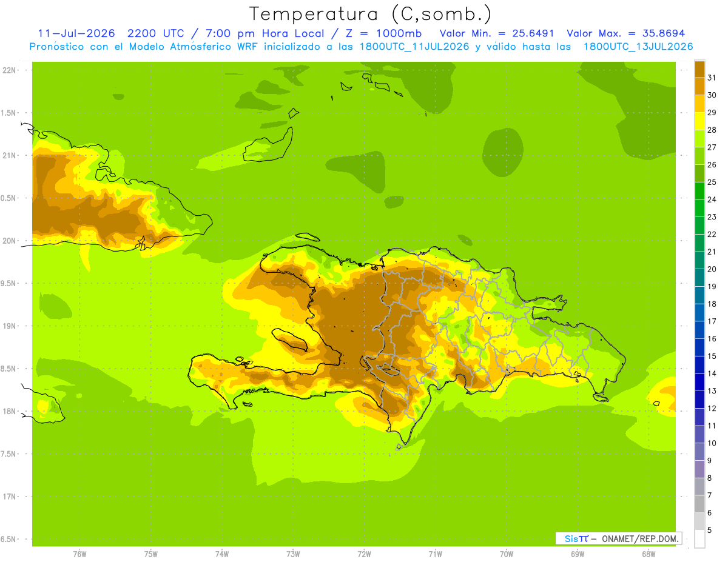728x562 pixels.
Task: Click the legend value "20"
Action: [x=712, y=269]
